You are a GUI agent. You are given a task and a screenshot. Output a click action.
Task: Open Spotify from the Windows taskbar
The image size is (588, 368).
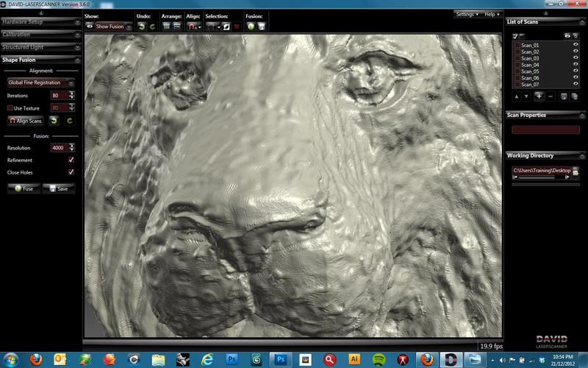(379, 358)
